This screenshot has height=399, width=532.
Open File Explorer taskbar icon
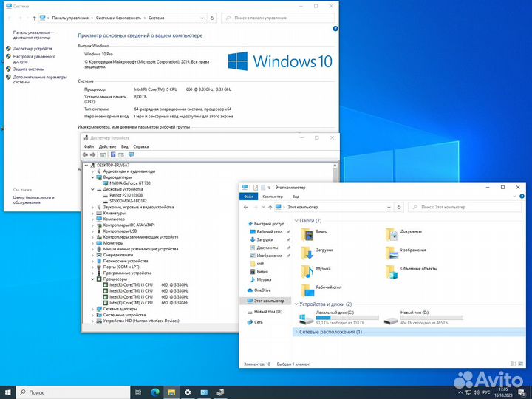(x=171, y=392)
